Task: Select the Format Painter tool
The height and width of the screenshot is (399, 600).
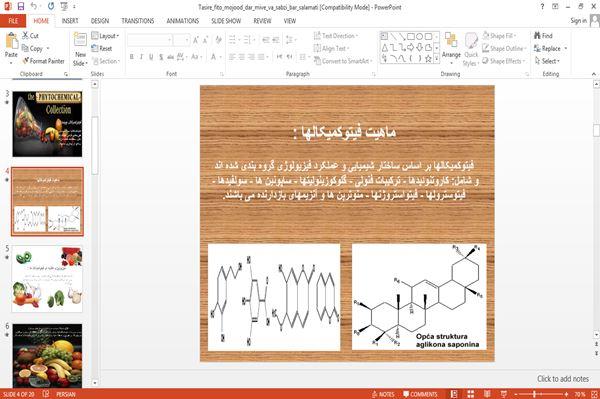Action: [43, 61]
